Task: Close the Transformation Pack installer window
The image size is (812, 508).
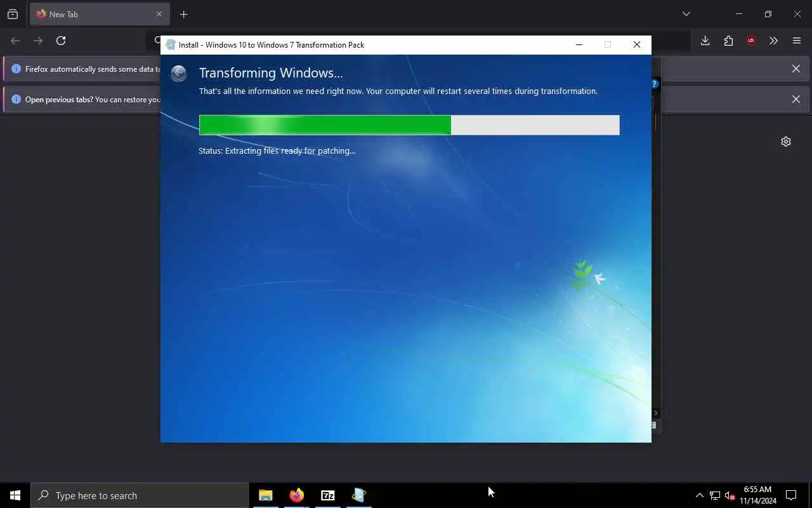Action: point(636,44)
